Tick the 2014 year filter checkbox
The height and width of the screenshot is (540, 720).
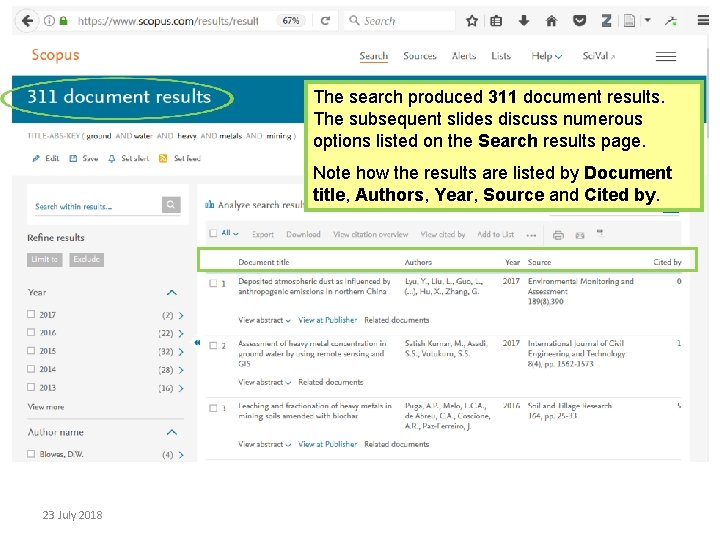click(31, 369)
